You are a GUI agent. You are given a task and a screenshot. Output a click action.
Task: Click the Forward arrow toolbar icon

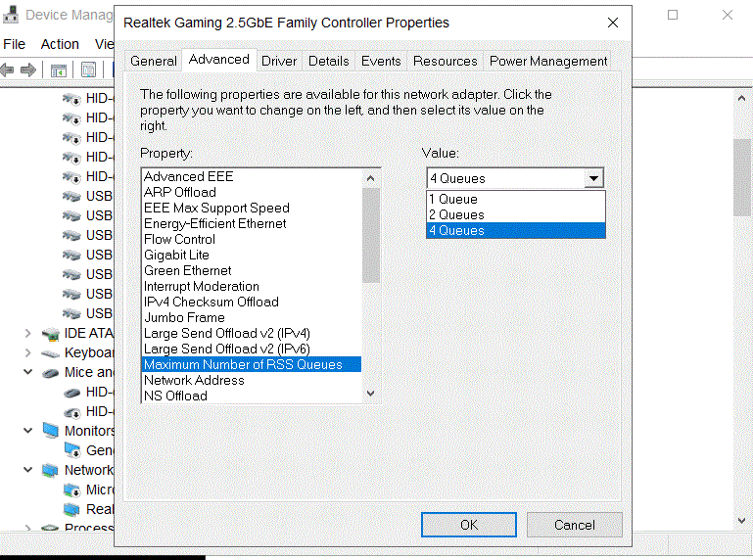pyautogui.click(x=28, y=70)
